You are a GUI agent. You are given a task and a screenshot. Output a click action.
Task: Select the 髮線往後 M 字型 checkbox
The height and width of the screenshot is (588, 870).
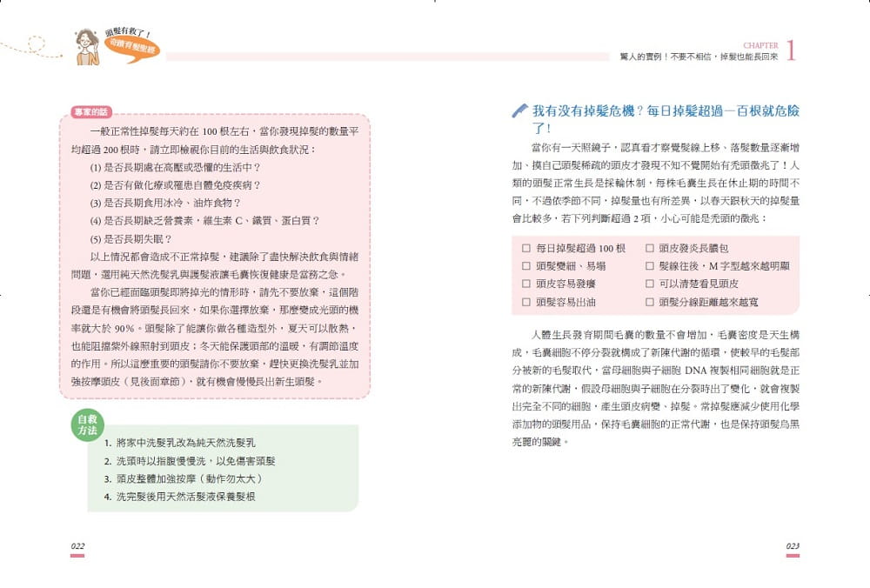tap(649, 266)
